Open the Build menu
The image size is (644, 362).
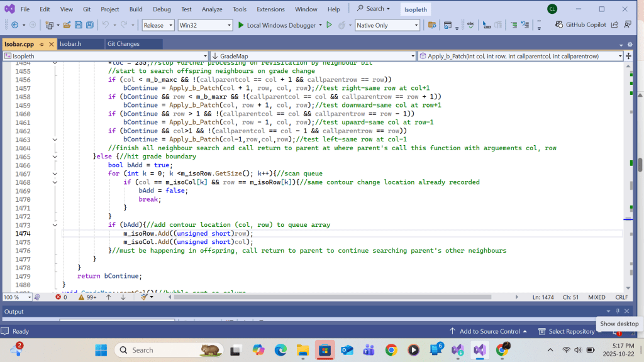(x=136, y=9)
